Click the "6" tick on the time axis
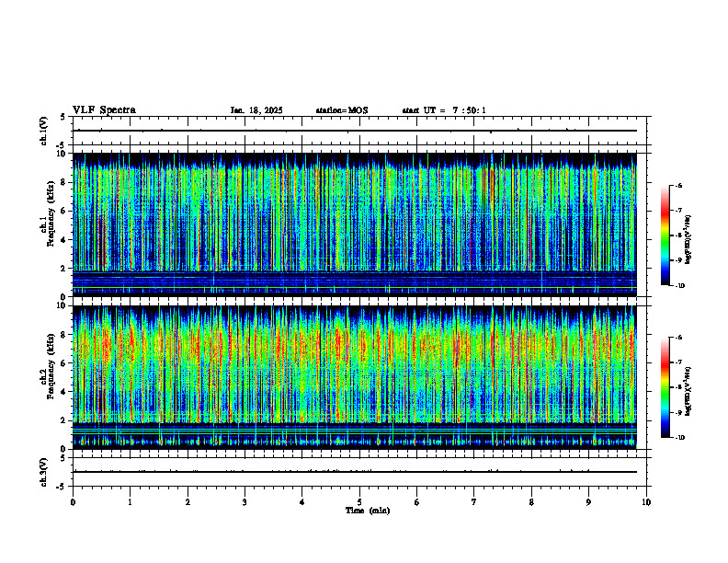The height and width of the screenshot is (563, 728). 417,502
